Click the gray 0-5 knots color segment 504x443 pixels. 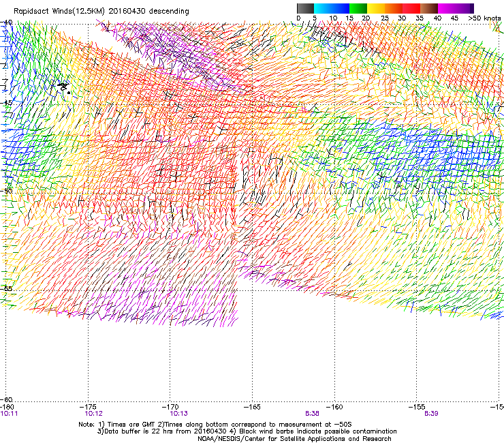(305, 8)
